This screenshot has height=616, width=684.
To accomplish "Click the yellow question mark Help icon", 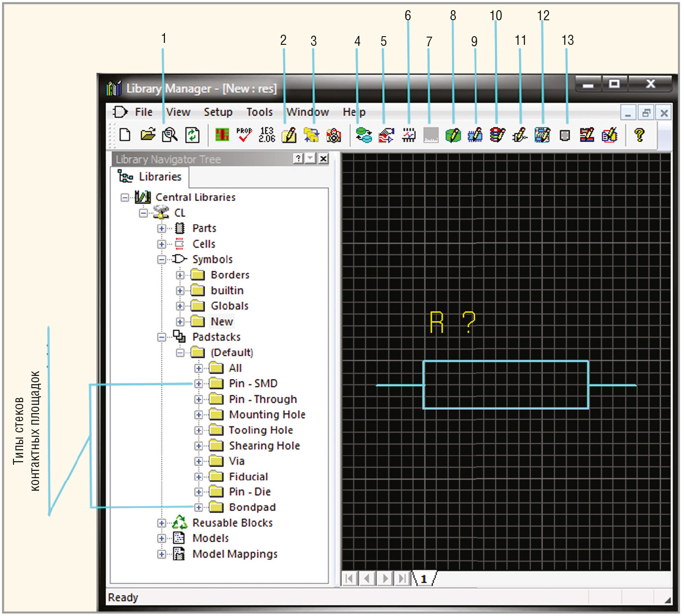I will [639, 135].
